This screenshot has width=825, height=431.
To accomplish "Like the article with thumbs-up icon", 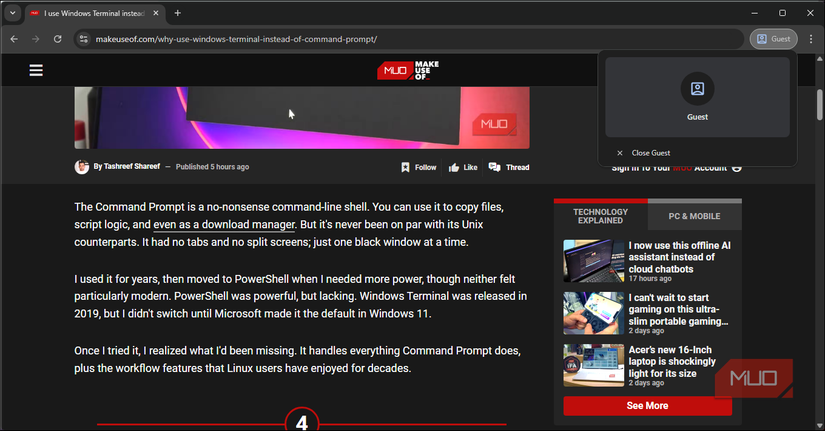I will (x=454, y=167).
